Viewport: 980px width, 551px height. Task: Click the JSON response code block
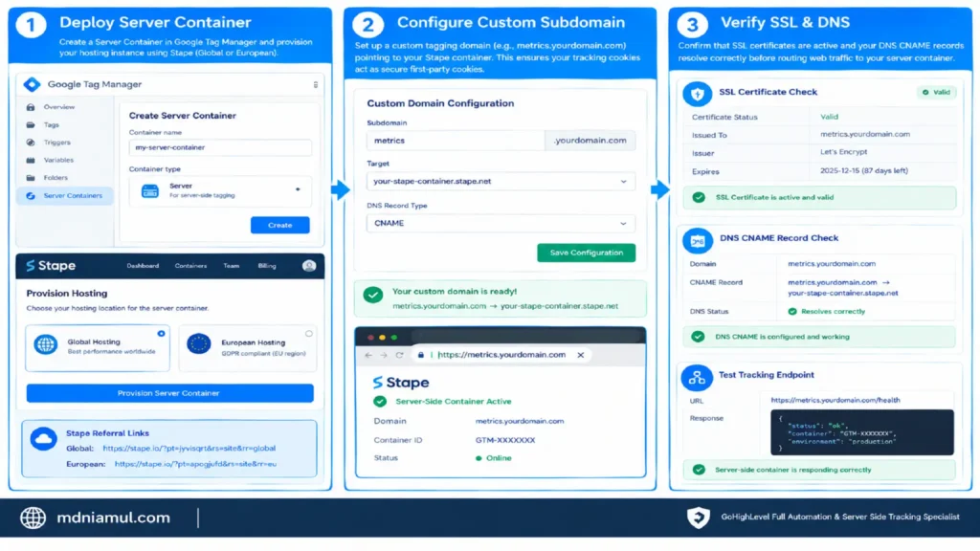[862, 432]
